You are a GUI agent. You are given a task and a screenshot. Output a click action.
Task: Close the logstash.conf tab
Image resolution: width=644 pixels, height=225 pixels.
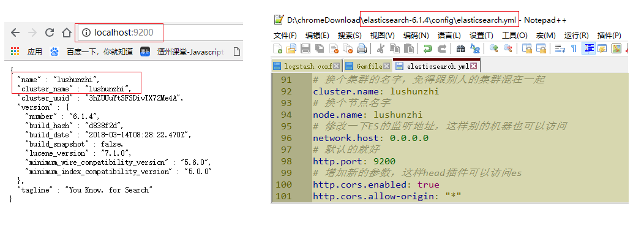(336, 66)
